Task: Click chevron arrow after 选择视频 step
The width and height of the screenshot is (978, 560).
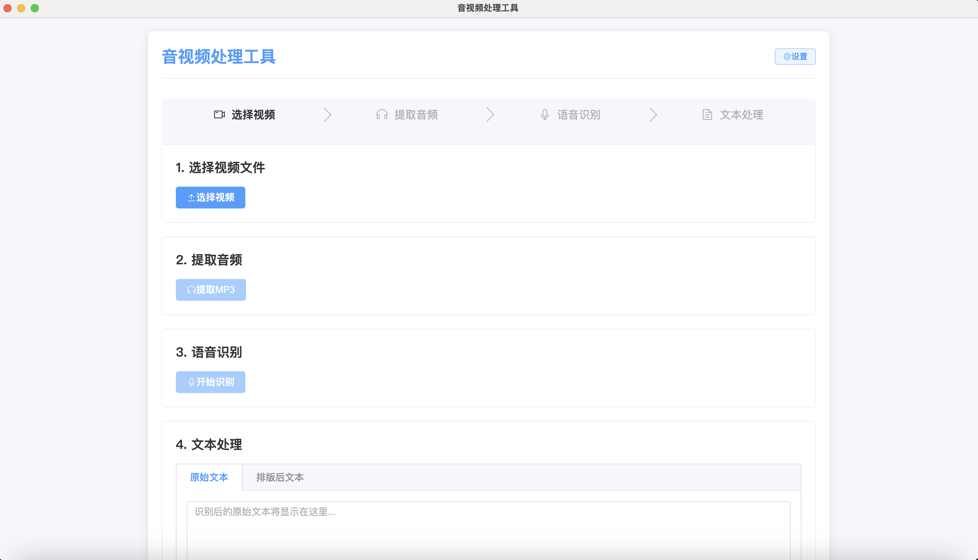Action: tap(327, 114)
